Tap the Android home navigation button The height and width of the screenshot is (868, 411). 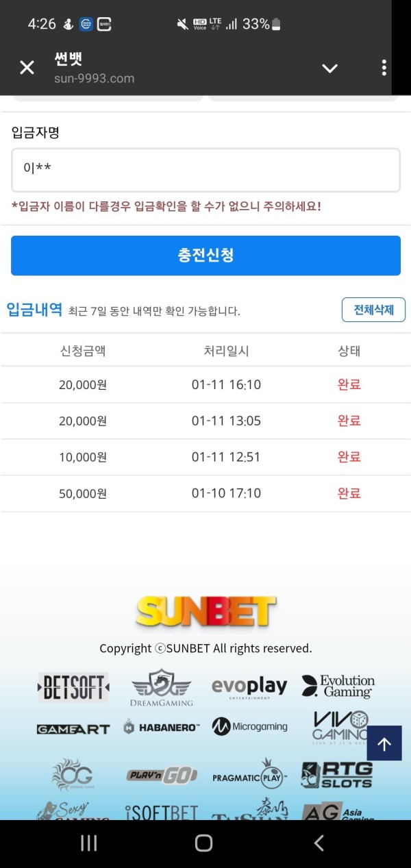(x=203, y=843)
